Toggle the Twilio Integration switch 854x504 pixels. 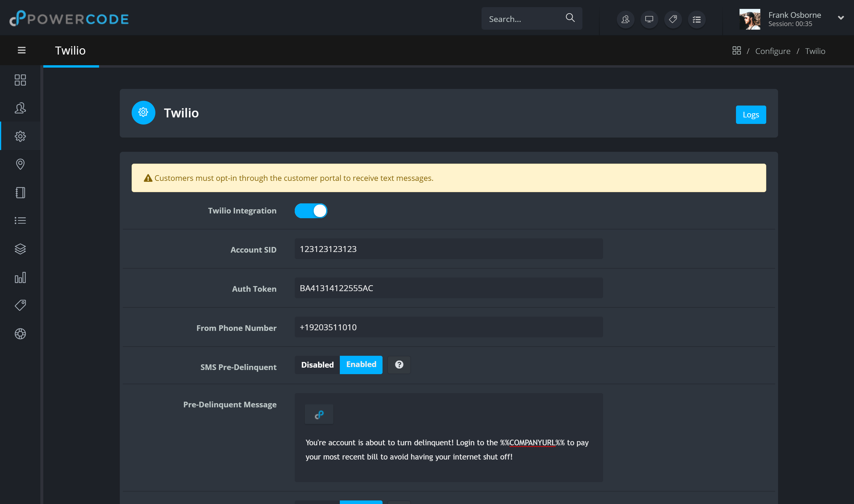click(x=311, y=211)
